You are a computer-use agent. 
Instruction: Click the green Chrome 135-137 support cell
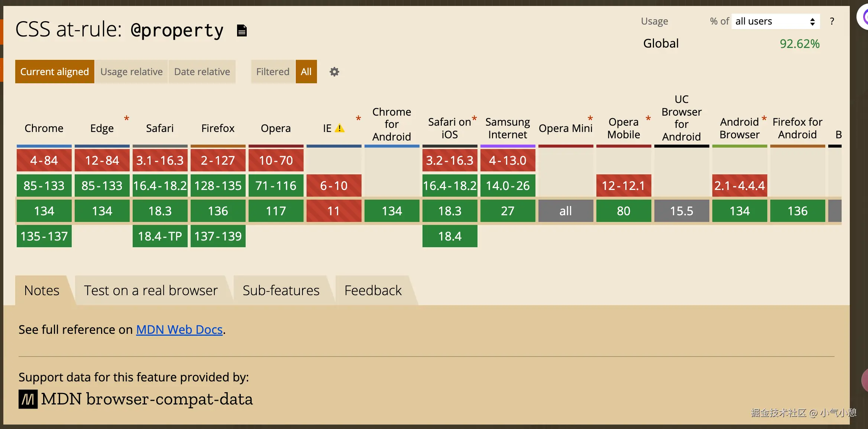coord(44,236)
